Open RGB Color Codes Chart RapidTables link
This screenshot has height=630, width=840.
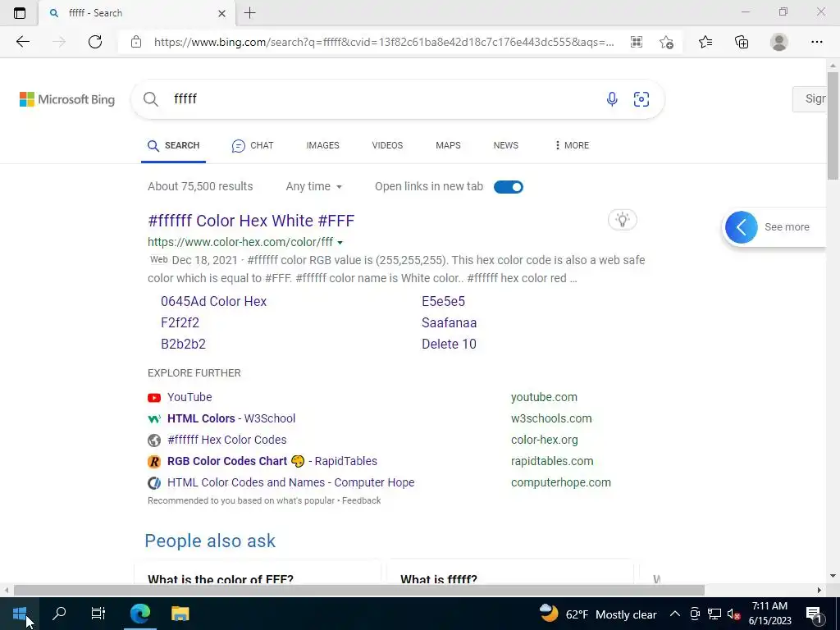pos(272,461)
